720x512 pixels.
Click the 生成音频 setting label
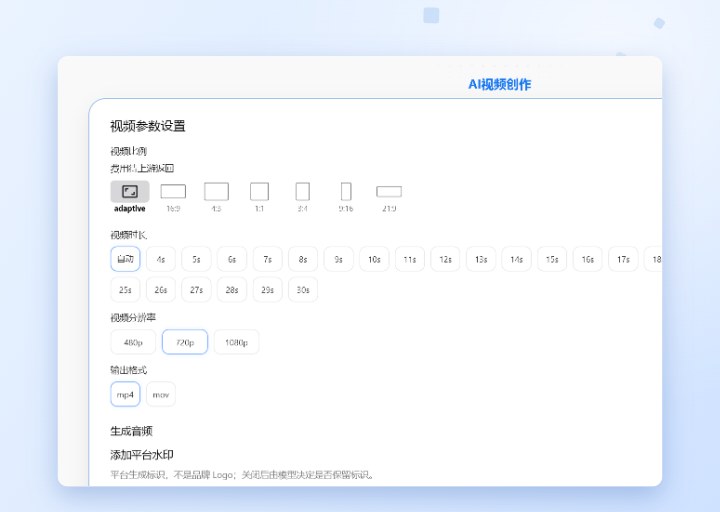coord(131,431)
